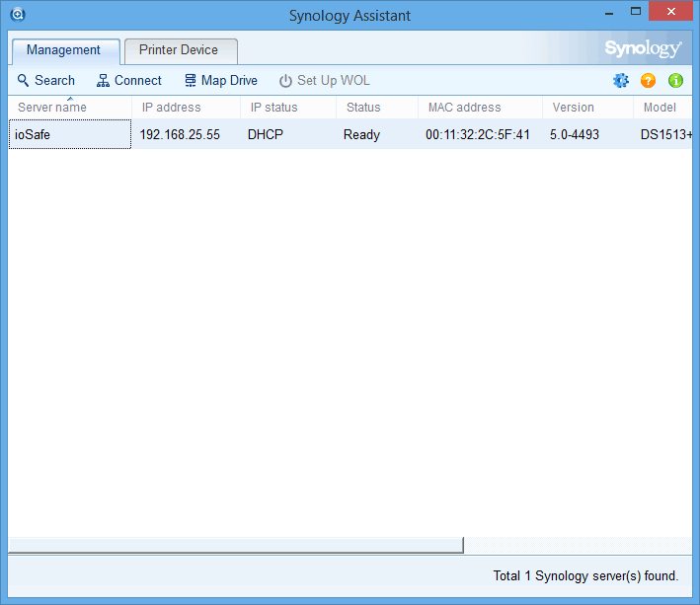This screenshot has width=700, height=605.
Task: Click the Total 1 Synology server(s) found status text
Action: click(585, 576)
